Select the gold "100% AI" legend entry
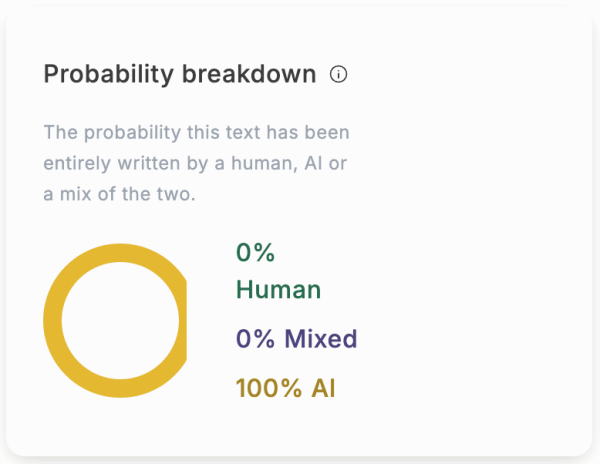The width and height of the screenshot is (600, 464). click(285, 387)
